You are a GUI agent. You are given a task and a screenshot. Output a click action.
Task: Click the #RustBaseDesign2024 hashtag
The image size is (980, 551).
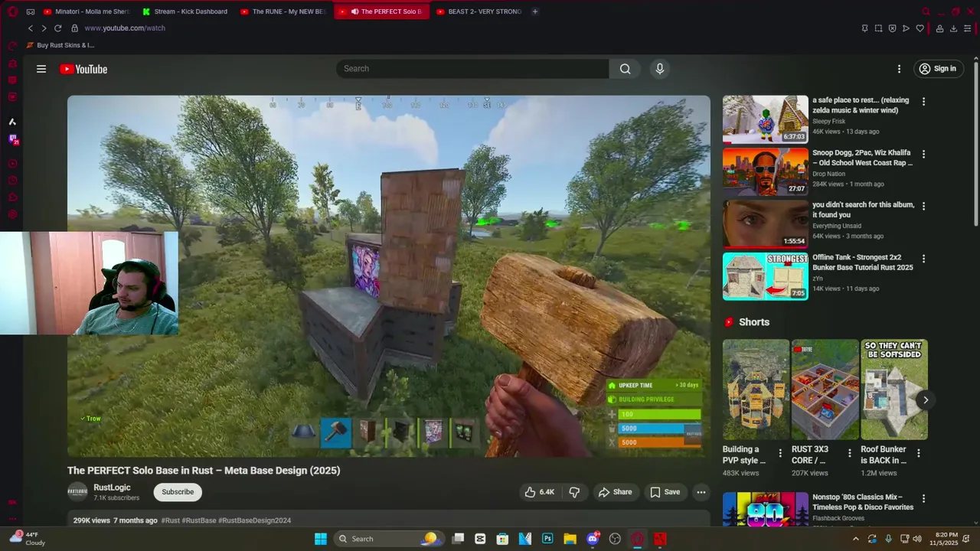tap(255, 520)
